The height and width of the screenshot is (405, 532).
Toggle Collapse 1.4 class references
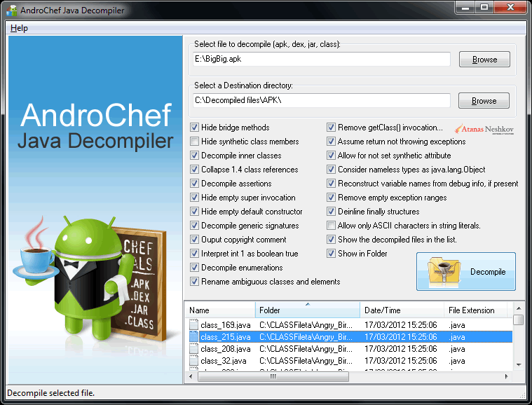[x=194, y=170]
